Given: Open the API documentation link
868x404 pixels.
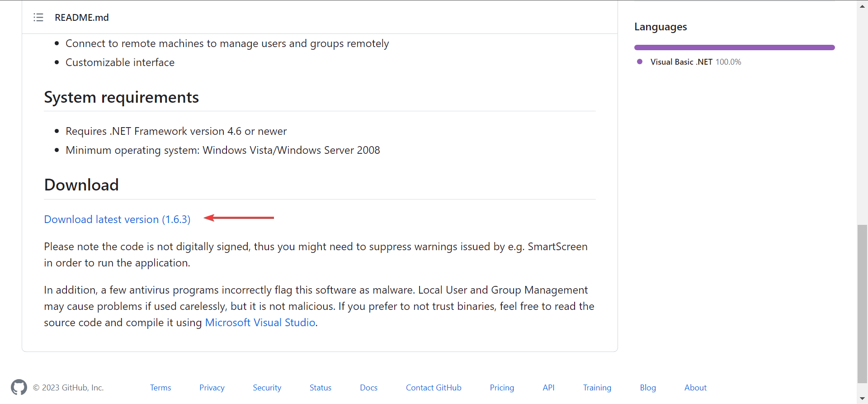Looking at the screenshot, I should pyautogui.click(x=548, y=387).
